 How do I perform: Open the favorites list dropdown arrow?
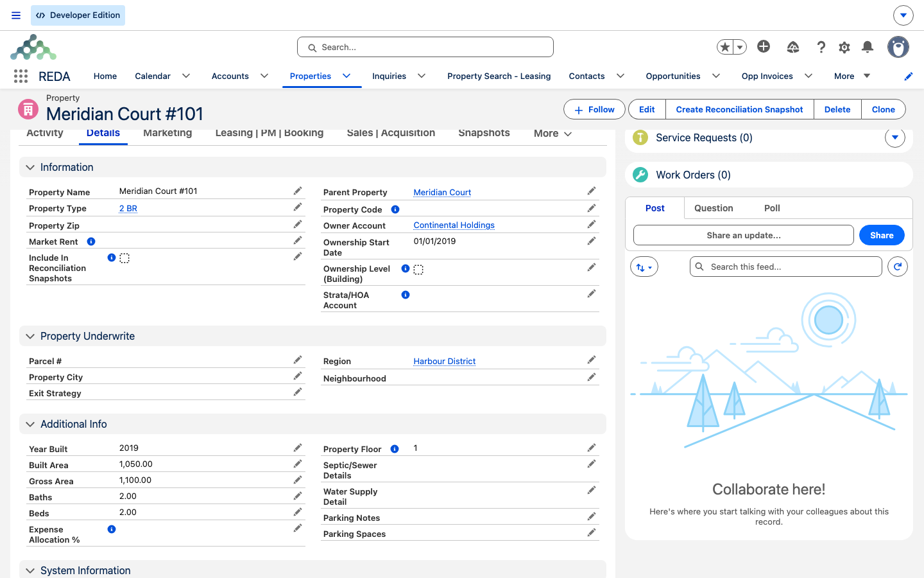point(740,47)
